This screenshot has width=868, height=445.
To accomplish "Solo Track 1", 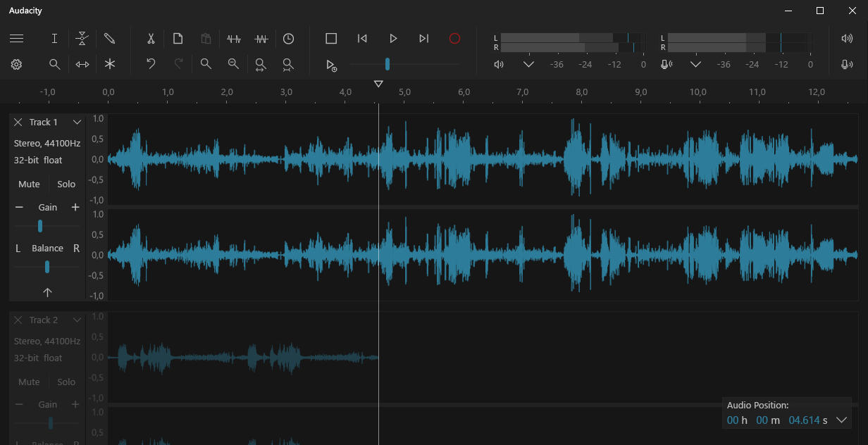I will 66,184.
